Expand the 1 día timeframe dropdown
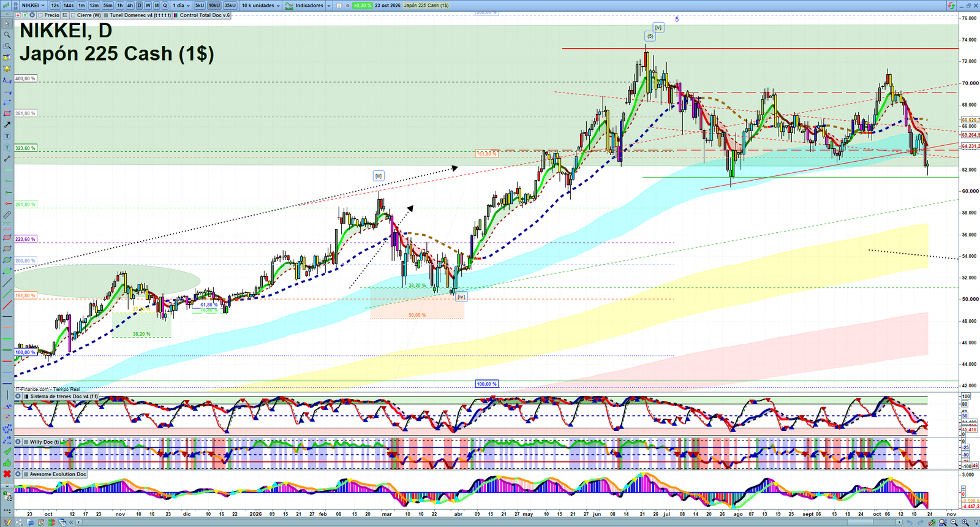The width and height of the screenshot is (980, 527). click(180, 6)
